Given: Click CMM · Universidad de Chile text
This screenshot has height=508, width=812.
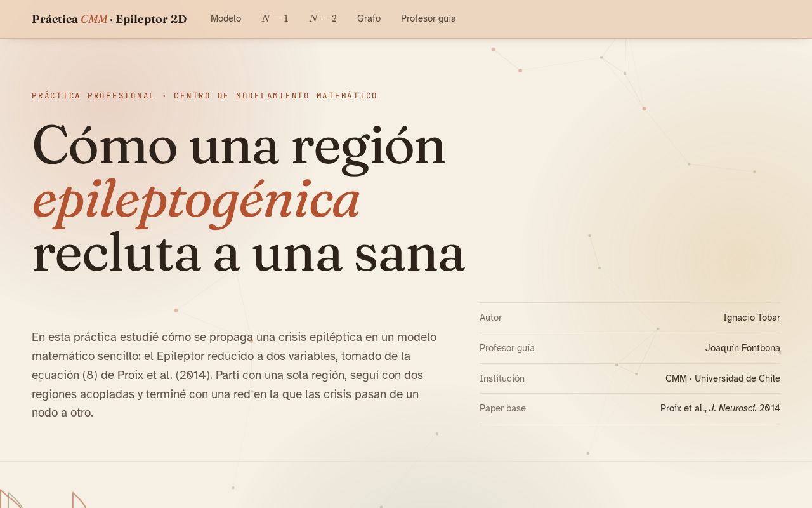Looking at the screenshot, I should pos(723,378).
